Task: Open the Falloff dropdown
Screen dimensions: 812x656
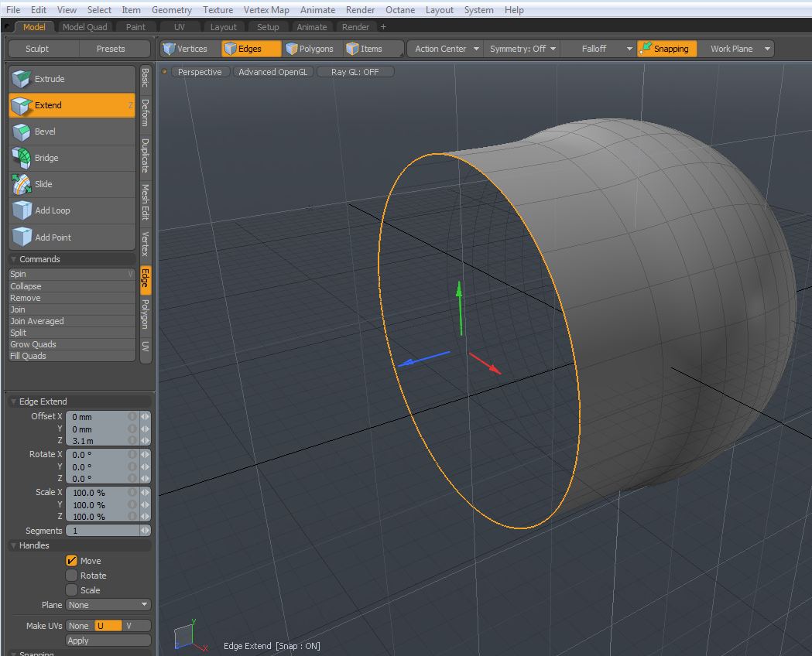Action: tap(599, 49)
